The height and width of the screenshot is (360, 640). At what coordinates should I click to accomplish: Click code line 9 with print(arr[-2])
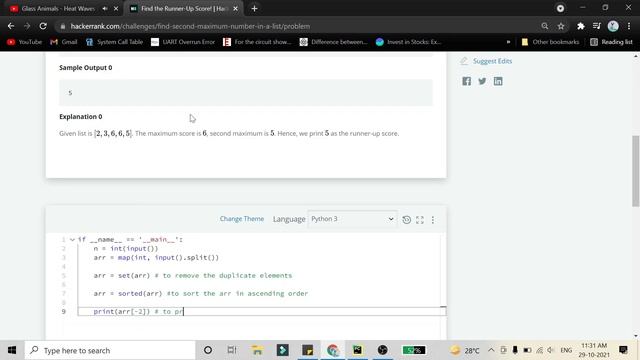(x=261, y=311)
